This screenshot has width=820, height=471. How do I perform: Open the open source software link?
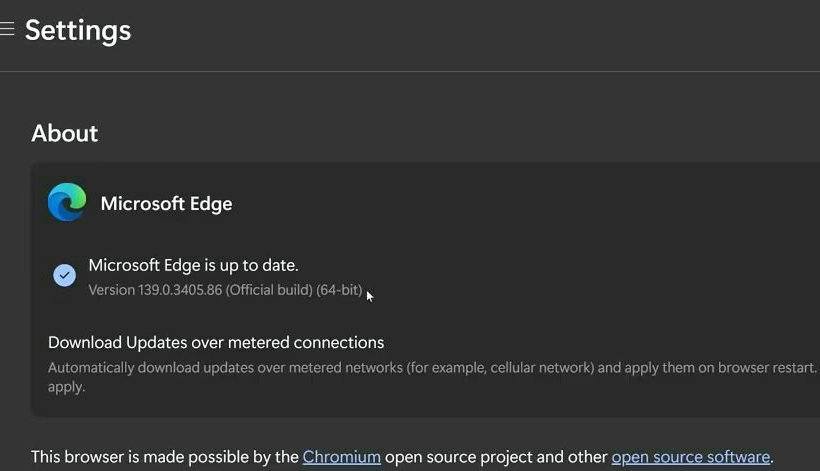(x=691, y=457)
